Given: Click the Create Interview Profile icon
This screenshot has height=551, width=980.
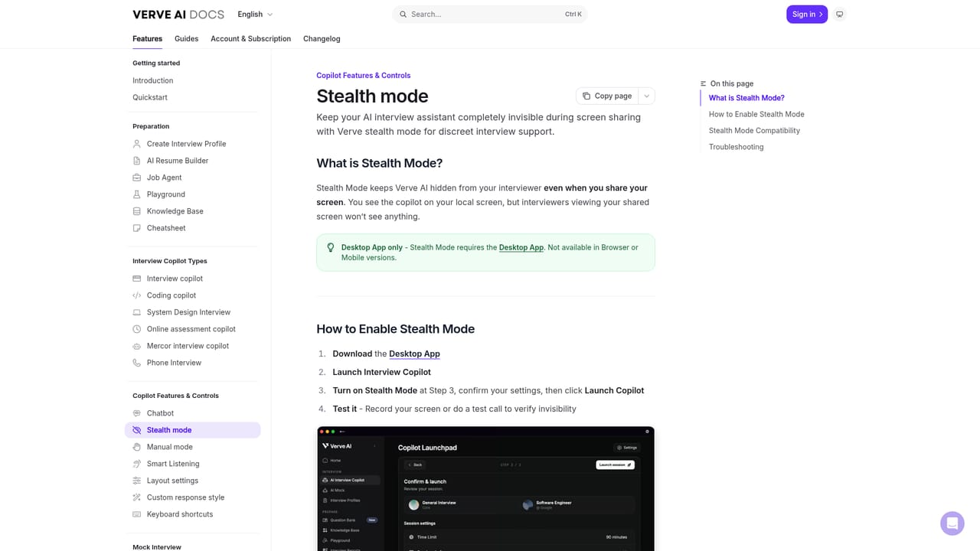Looking at the screenshot, I should point(137,144).
